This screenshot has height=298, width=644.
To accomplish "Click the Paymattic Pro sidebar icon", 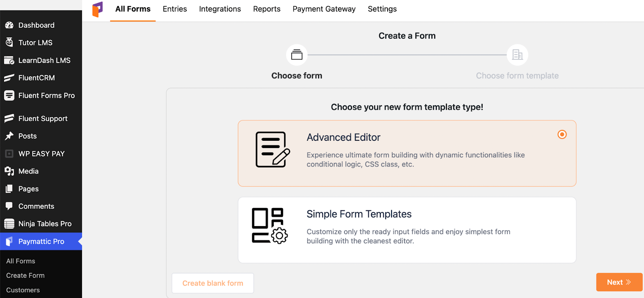I will (9, 241).
